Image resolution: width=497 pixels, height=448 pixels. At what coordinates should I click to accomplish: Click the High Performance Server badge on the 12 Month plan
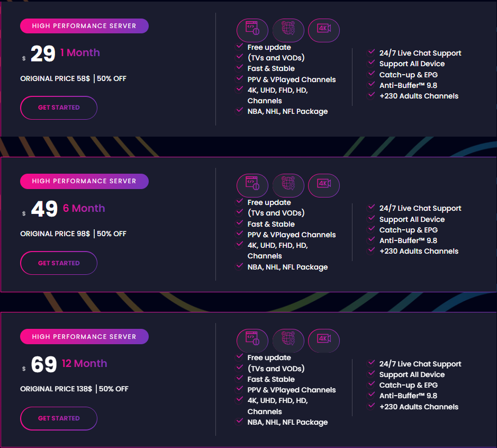pyautogui.click(x=84, y=336)
